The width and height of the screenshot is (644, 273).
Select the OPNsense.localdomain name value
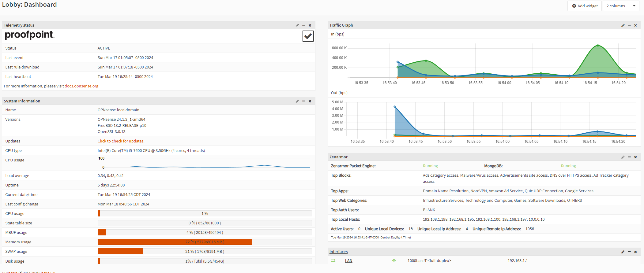[119, 110]
